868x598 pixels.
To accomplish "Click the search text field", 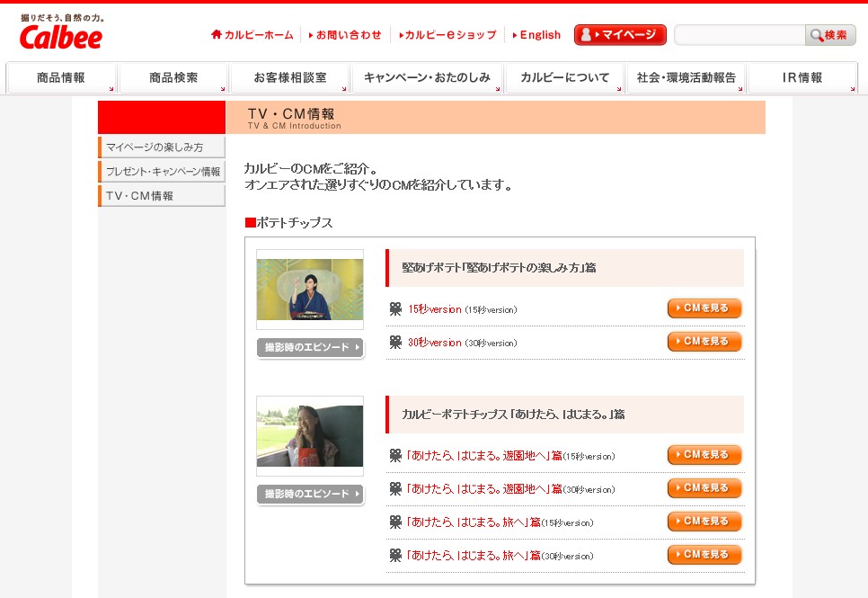I will click(x=740, y=35).
